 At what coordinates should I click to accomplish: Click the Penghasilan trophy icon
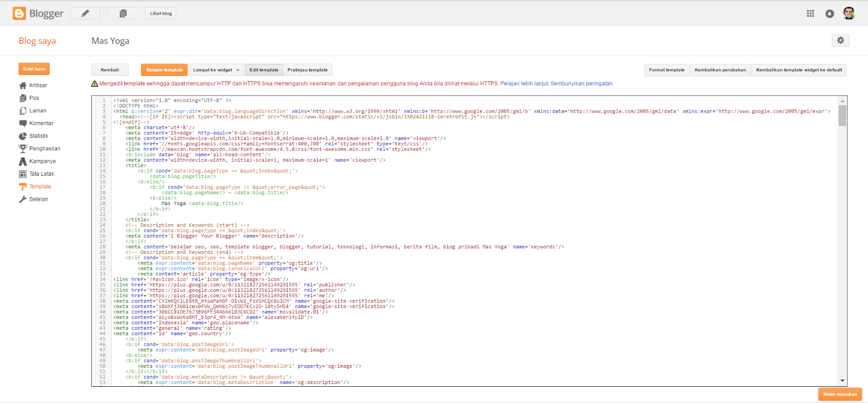pos(23,149)
